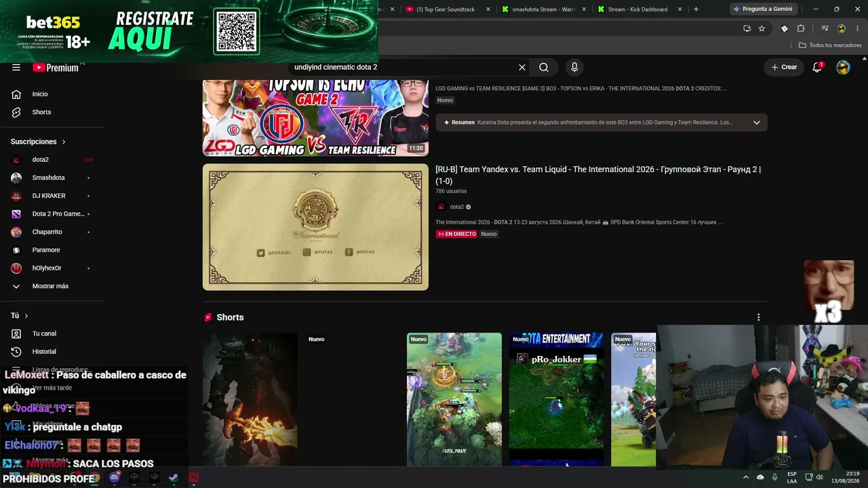Expand the Tú section
This screenshot has height=488, width=868.
(20, 316)
